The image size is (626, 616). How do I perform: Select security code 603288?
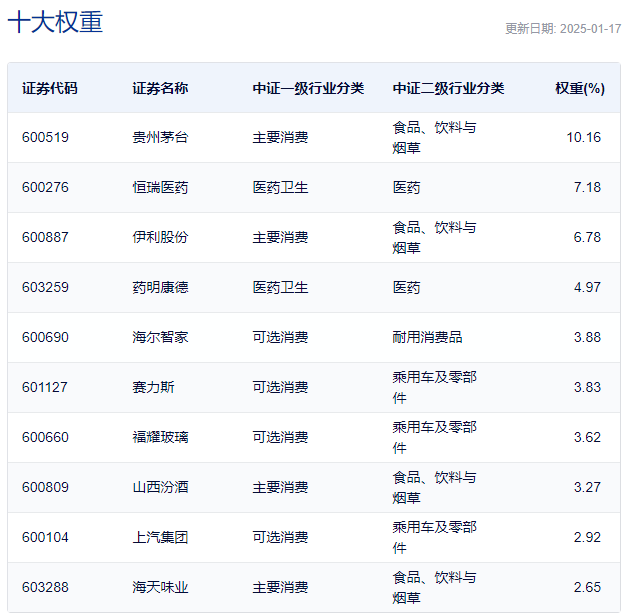coord(45,587)
